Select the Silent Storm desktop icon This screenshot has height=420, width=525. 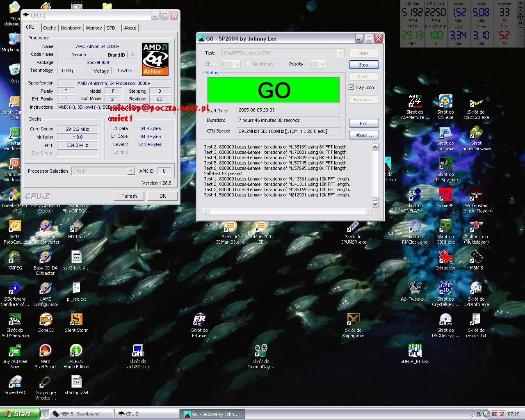point(76,322)
